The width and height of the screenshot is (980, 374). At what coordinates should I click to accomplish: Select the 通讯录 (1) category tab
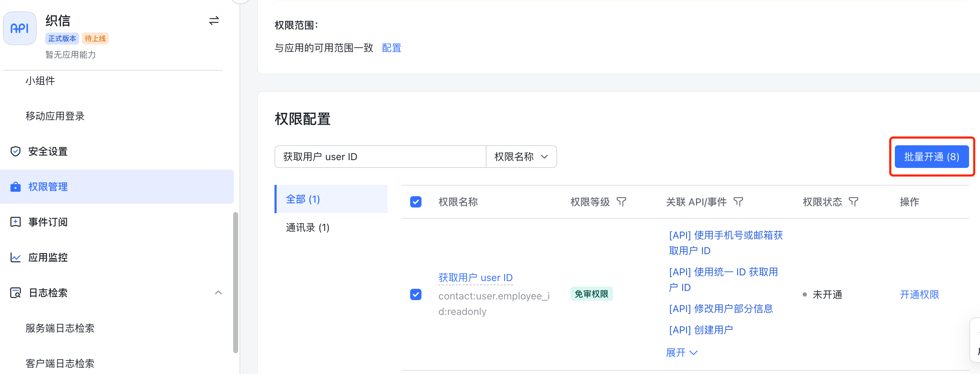point(307,227)
